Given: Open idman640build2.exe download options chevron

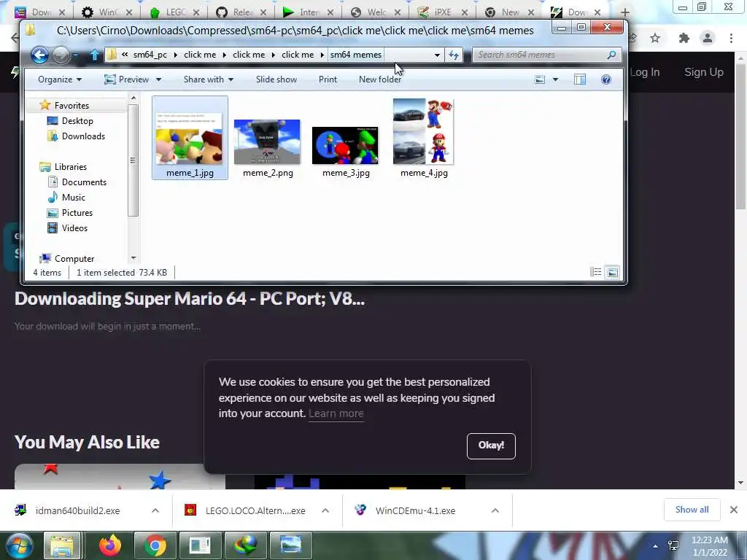Looking at the screenshot, I should coord(155,510).
